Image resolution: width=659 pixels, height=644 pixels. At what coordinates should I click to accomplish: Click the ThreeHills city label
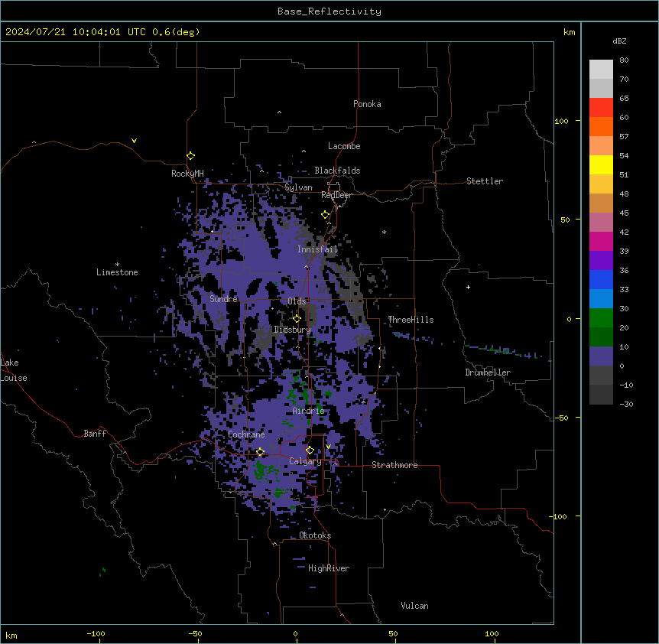pyautogui.click(x=411, y=320)
